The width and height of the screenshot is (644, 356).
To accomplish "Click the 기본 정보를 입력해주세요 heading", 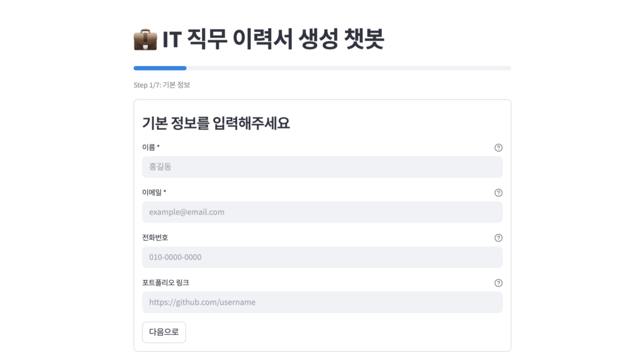I will click(216, 123).
